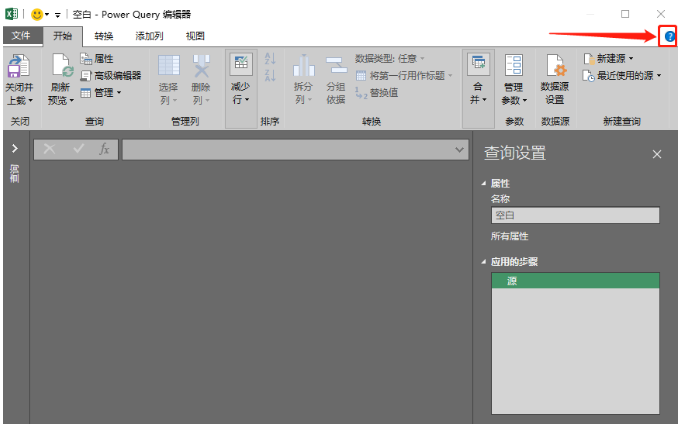The image size is (685, 429).
Task: Click the 选择列 (Choose Columns) icon
Action: 169,66
